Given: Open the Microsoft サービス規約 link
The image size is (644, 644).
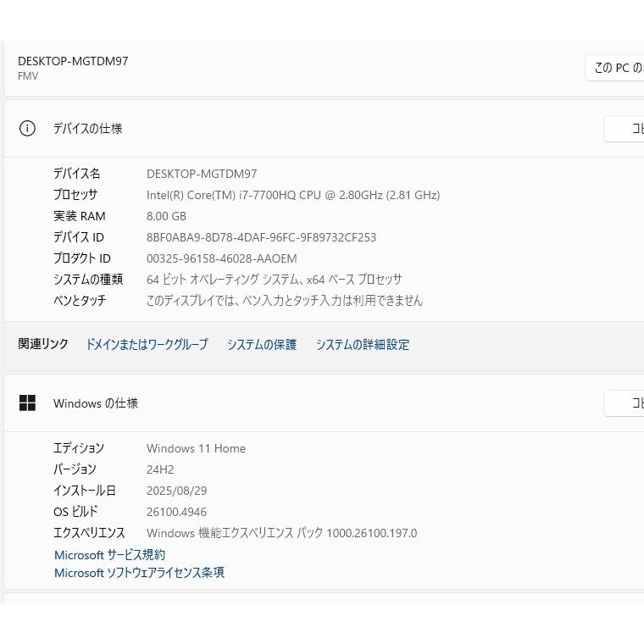Looking at the screenshot, I should click(x=110, y=555).
